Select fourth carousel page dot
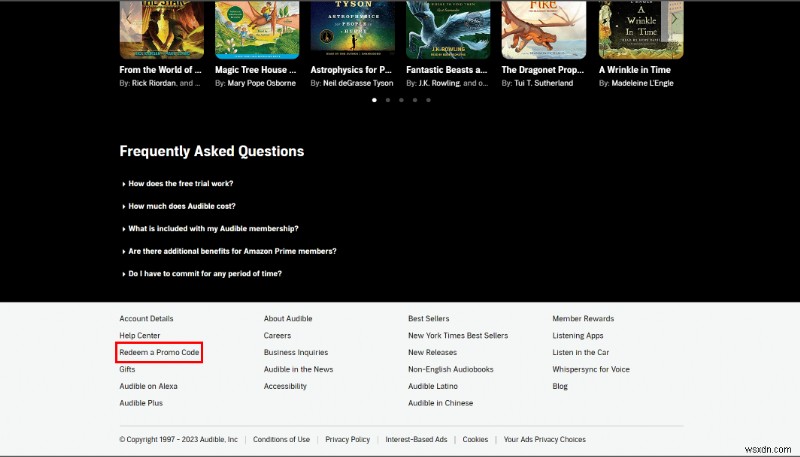 [x=415, y=100]
